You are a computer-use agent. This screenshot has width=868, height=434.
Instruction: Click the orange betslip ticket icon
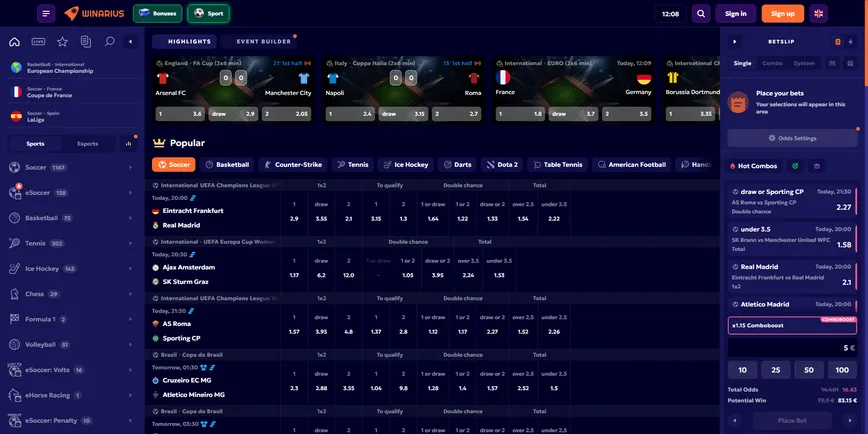838,42
